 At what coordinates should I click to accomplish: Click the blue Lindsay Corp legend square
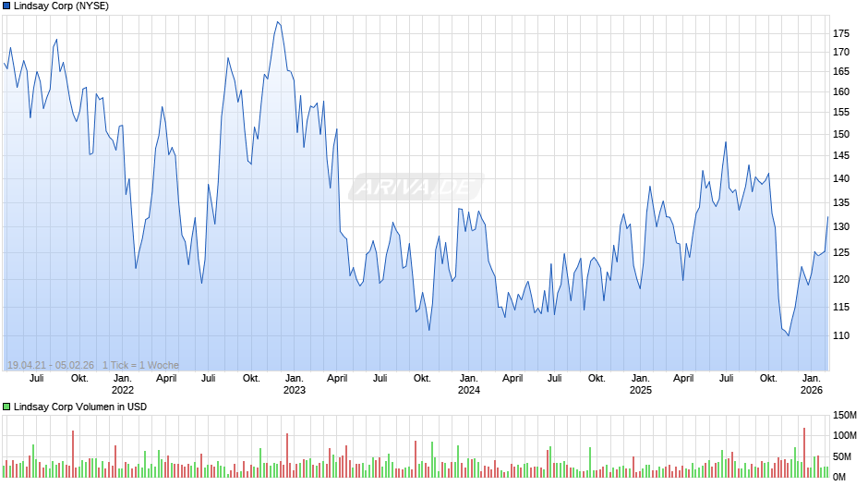tap(6, 6)
